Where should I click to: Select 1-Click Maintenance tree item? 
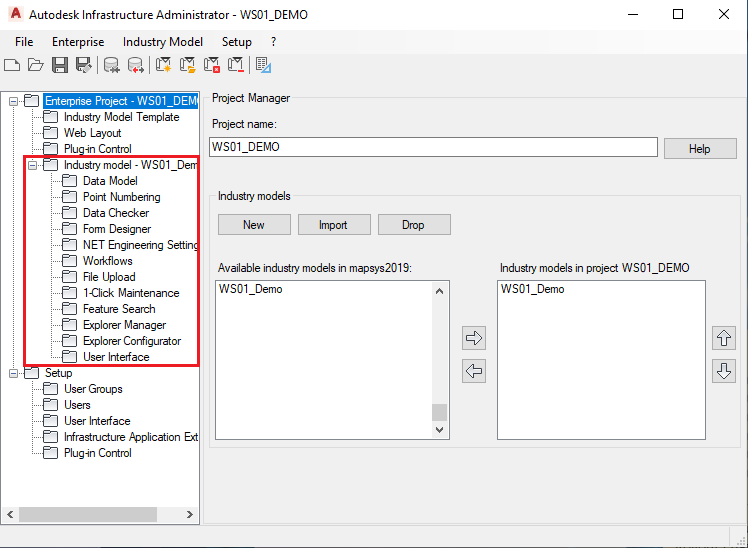point(131,293)
